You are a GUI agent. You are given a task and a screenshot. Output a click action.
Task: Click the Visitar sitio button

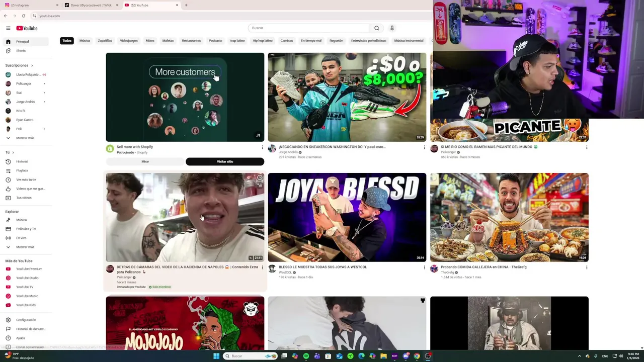pos(225,161)
